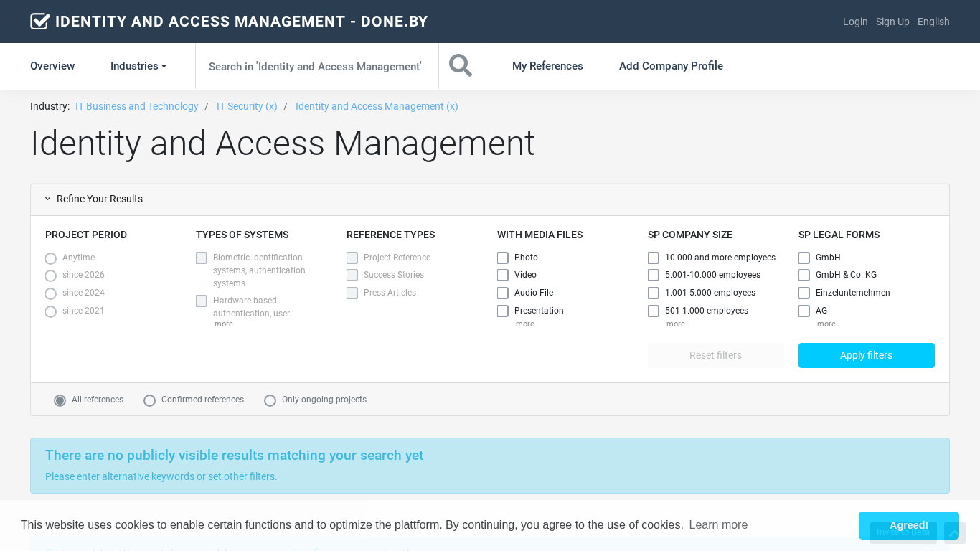Go to My References
Viewport: 980px width, 551px height.
(x=547, y=66)
